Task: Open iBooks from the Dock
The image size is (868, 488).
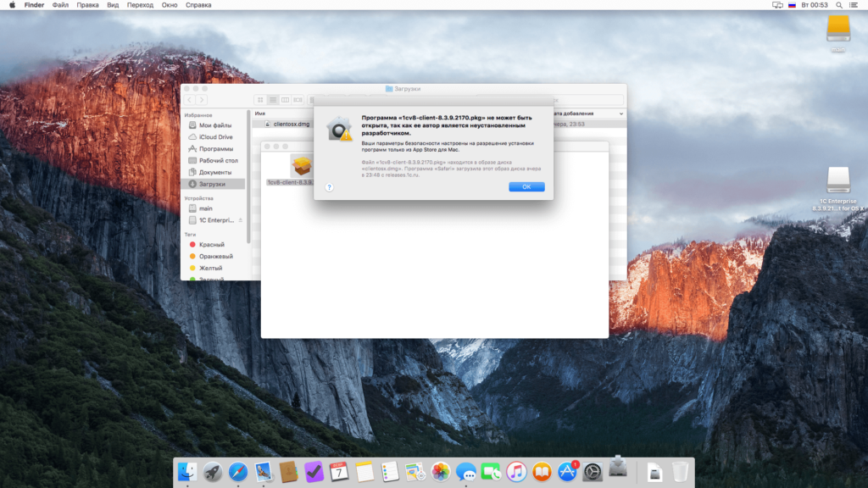Action: tap(542, 472)
